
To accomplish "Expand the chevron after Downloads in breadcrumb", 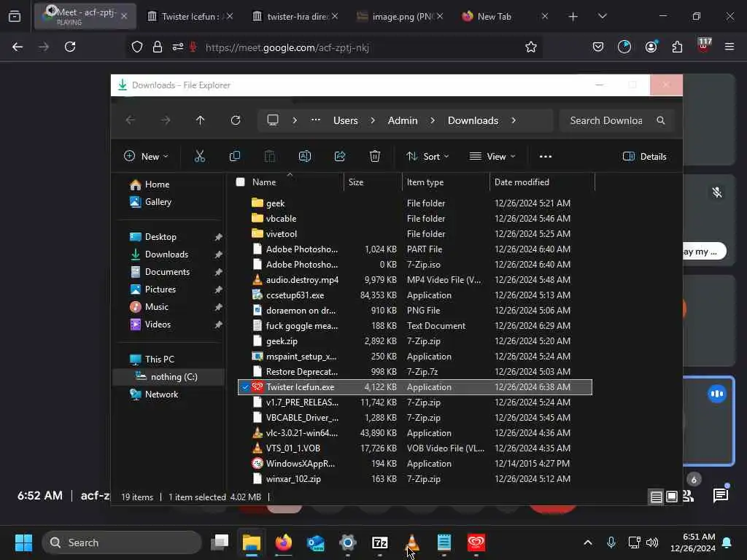I will pyautogui.click(x=514, y=120).
